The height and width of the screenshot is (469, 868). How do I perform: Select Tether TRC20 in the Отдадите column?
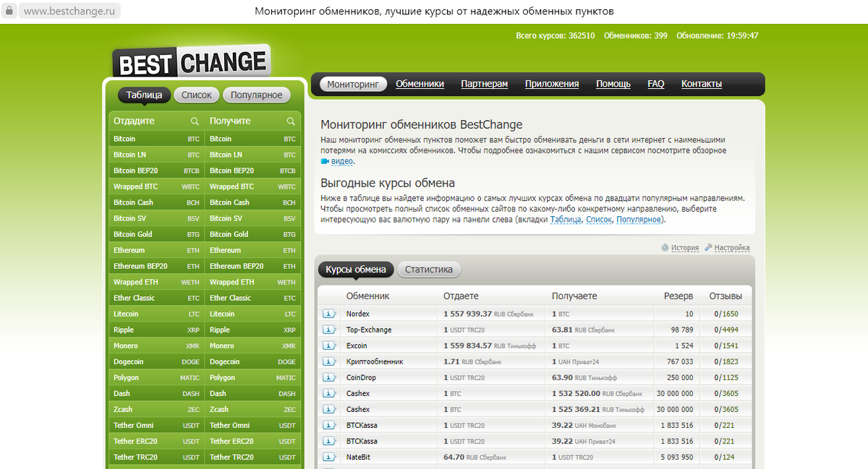coord(156,457)
